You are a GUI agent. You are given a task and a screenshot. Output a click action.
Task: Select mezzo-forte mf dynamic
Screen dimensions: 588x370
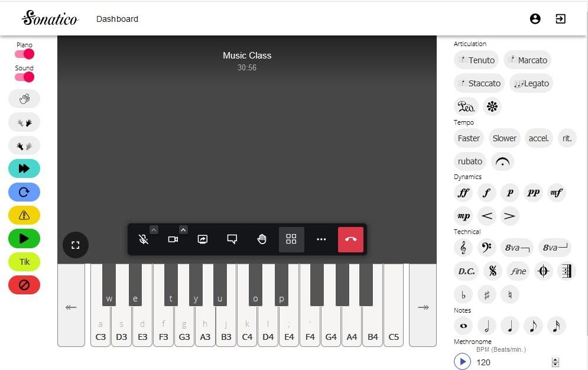coord(556,193)
